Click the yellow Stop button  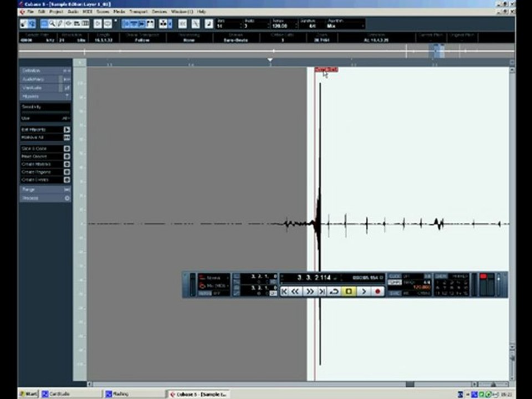click(x=349, y=291)
